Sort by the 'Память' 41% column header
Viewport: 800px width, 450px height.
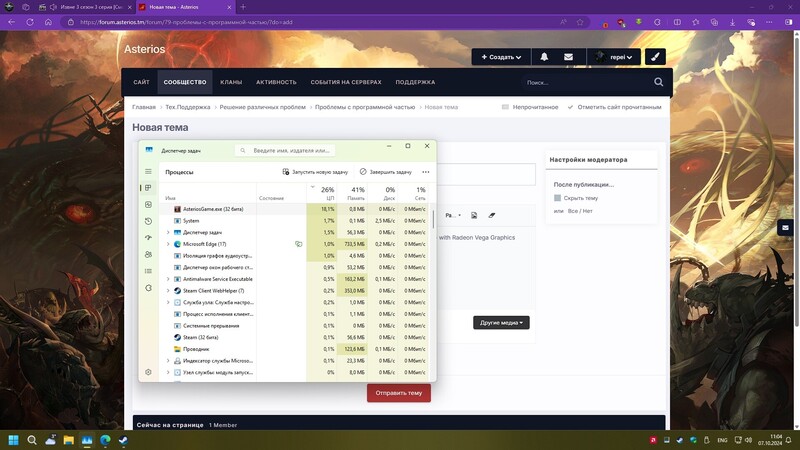click(x=352, y=193)
